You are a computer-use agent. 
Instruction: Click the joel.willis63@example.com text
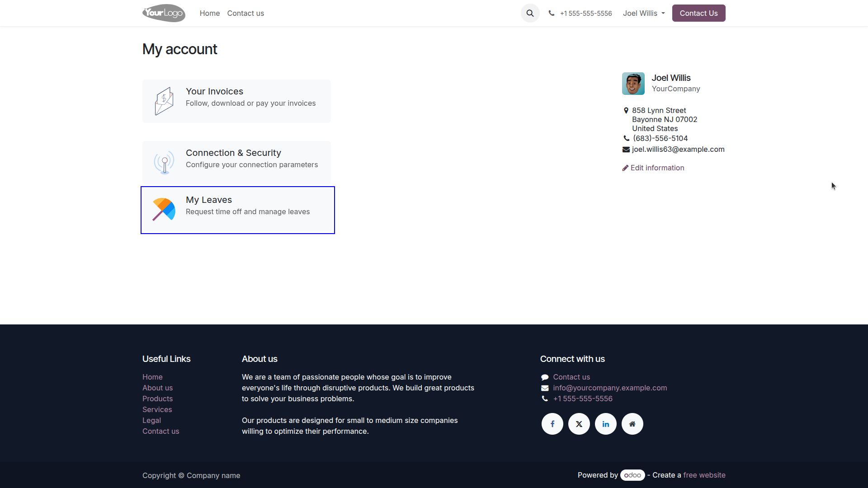[x=678, y=149]
